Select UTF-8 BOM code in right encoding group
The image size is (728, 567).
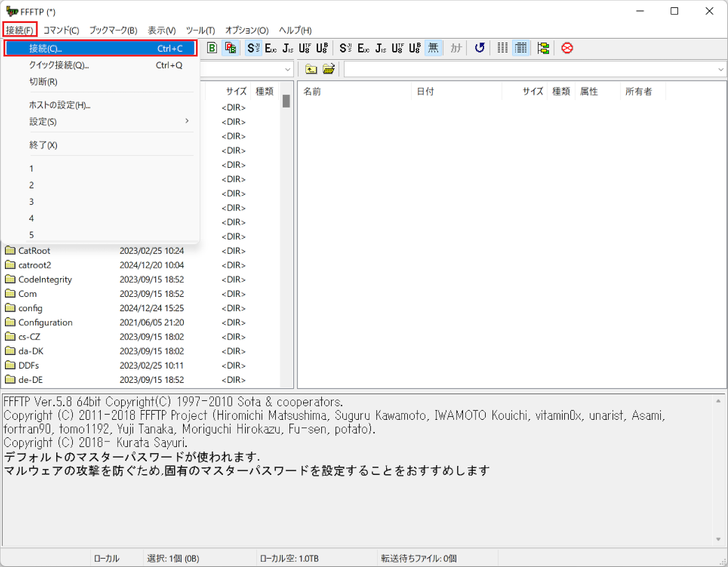point(415,48)
